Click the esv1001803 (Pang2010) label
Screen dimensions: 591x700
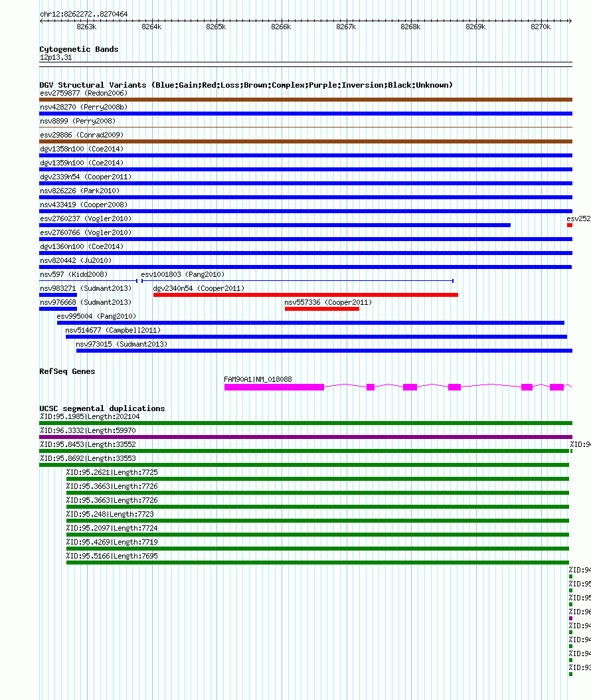tap(183, 274)
